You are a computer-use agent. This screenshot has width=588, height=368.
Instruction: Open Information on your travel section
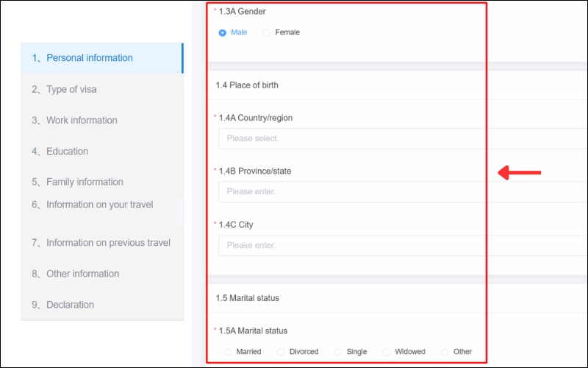click(x=99, y=205)
